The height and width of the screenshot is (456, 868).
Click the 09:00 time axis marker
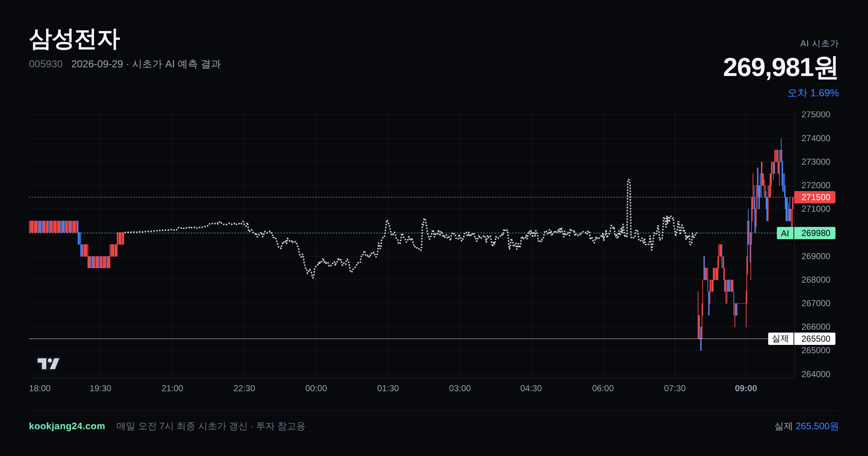(746, 388)
